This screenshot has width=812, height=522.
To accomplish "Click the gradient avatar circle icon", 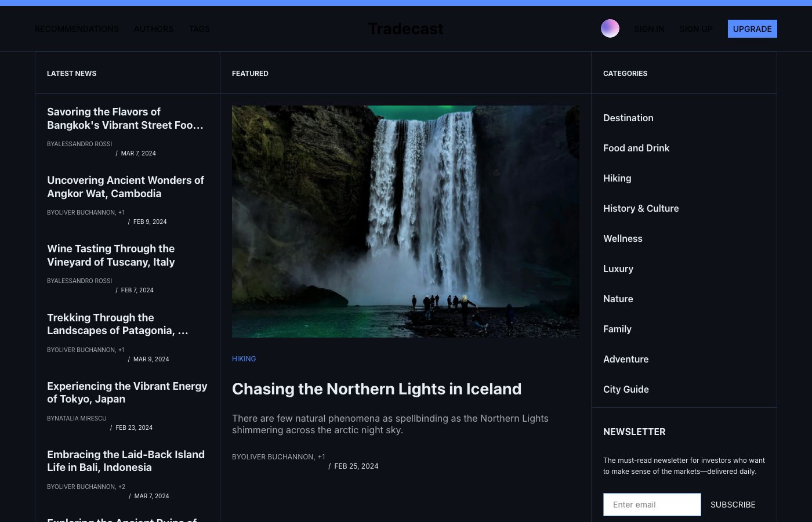I will pos(610,28).
